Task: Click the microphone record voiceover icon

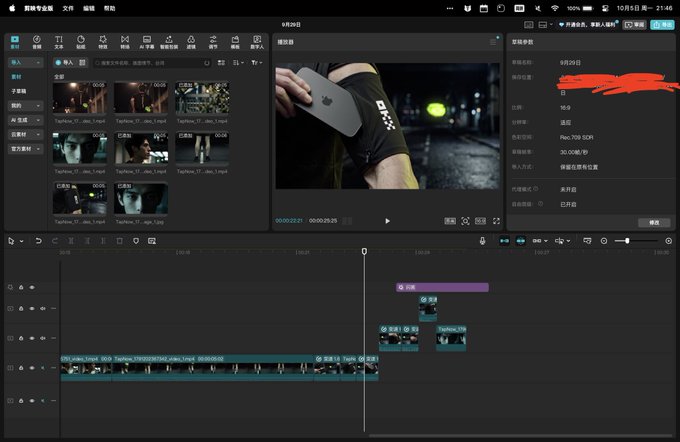Action: [x=483, y=241]
